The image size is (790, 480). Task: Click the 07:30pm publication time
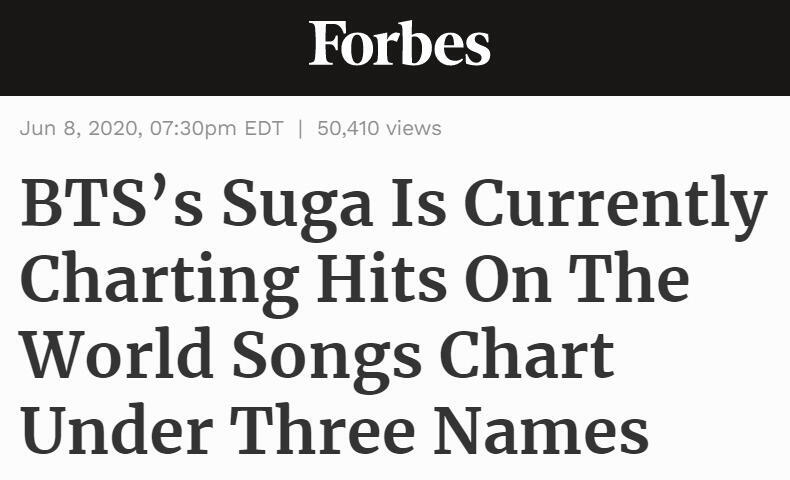[x=192, y=128]
